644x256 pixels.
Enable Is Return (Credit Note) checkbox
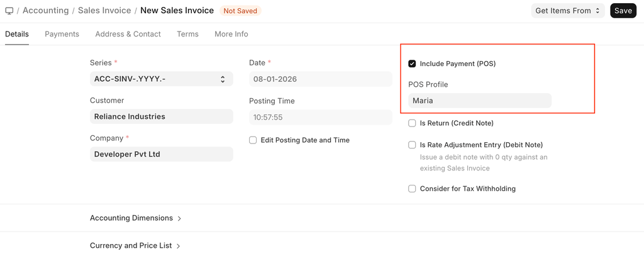(412, 123)
